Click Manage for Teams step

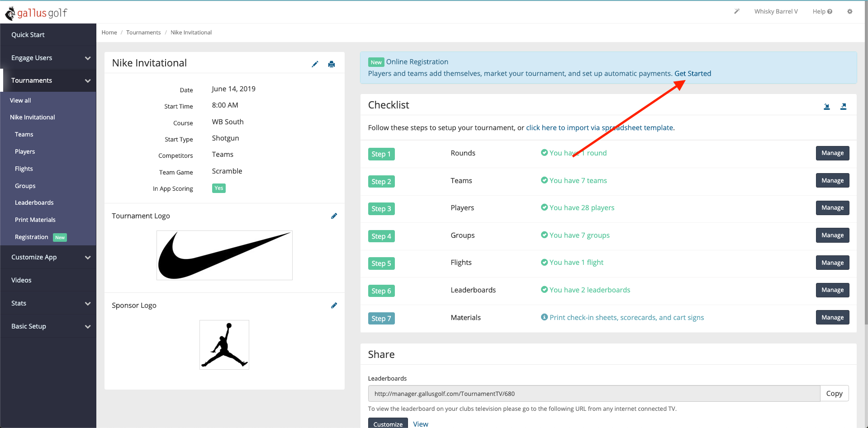click(832, 180)
